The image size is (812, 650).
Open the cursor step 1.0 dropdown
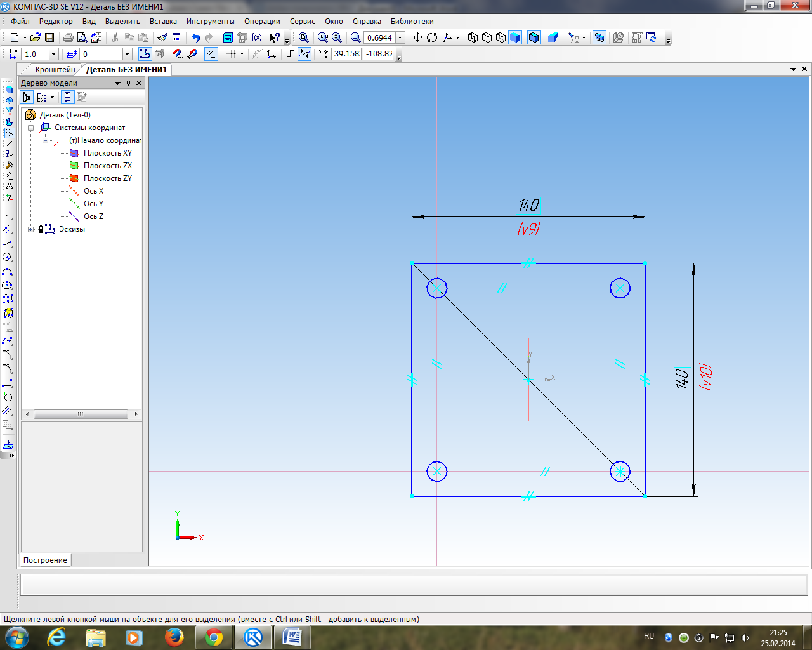pos(53,55)
